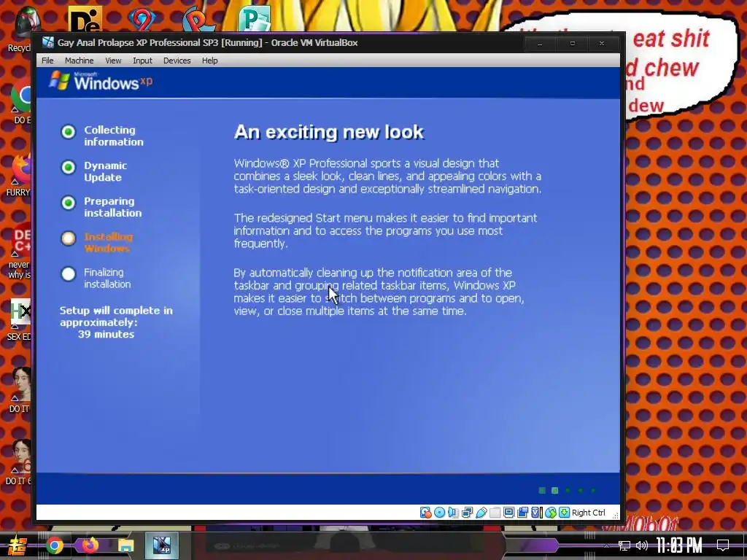
Task: Click the Windows XP logo in setup
Action: point(101,81)
